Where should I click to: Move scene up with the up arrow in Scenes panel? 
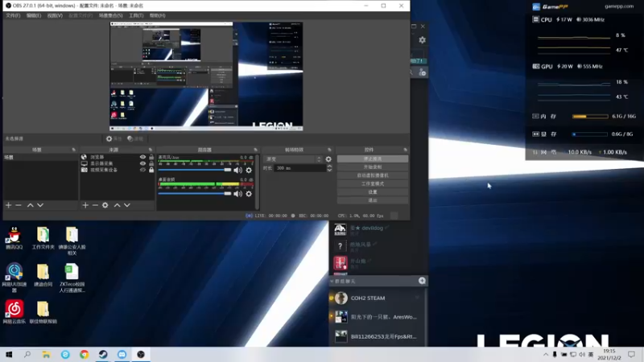pyautogui.click(x=30, y=205)
